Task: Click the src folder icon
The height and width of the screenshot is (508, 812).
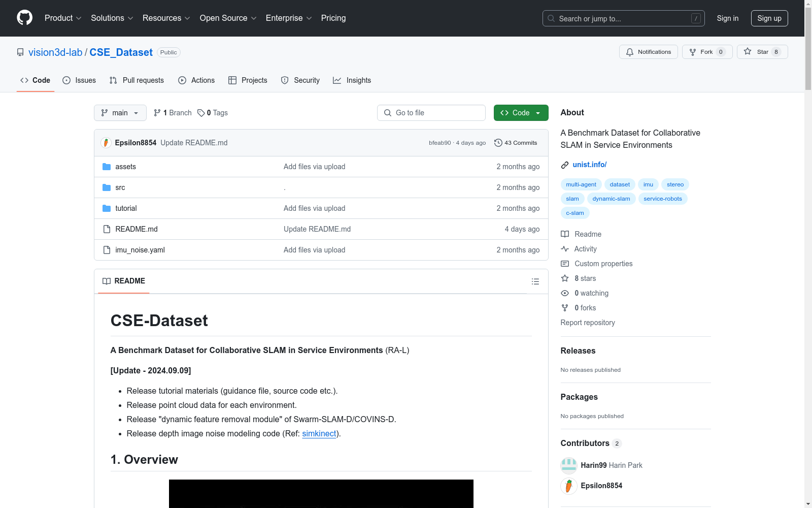Action: tap(107, 187)
